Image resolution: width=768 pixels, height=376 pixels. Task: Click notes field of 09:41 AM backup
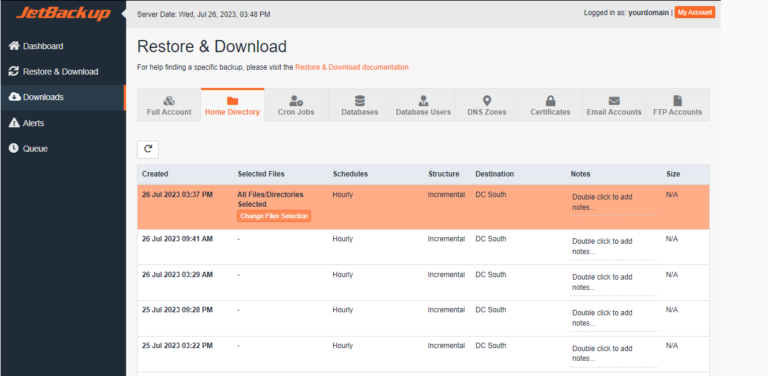613,247
